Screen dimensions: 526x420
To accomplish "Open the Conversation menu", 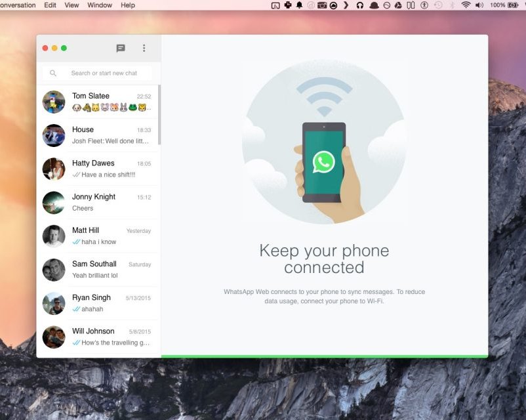I will coord(18,5).
